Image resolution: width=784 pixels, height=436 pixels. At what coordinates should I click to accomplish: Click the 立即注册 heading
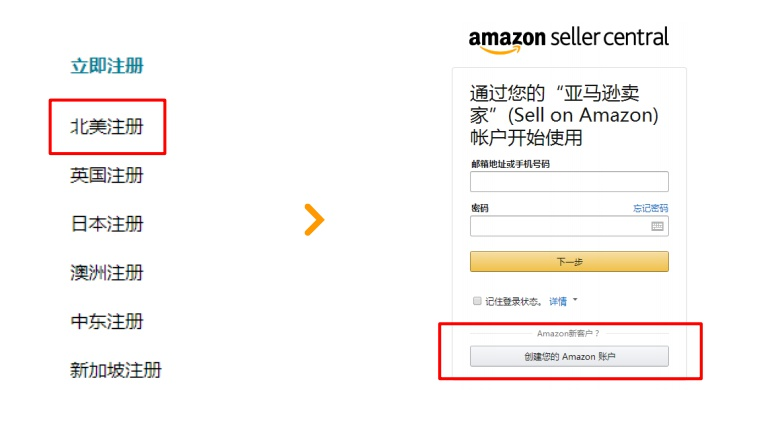tap(107, 66)
